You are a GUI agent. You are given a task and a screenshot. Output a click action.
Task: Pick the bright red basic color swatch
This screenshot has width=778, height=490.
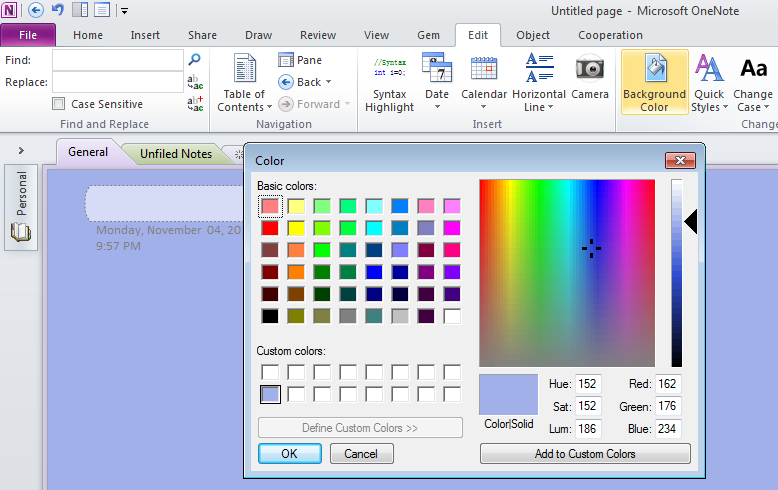pos(270,228)
